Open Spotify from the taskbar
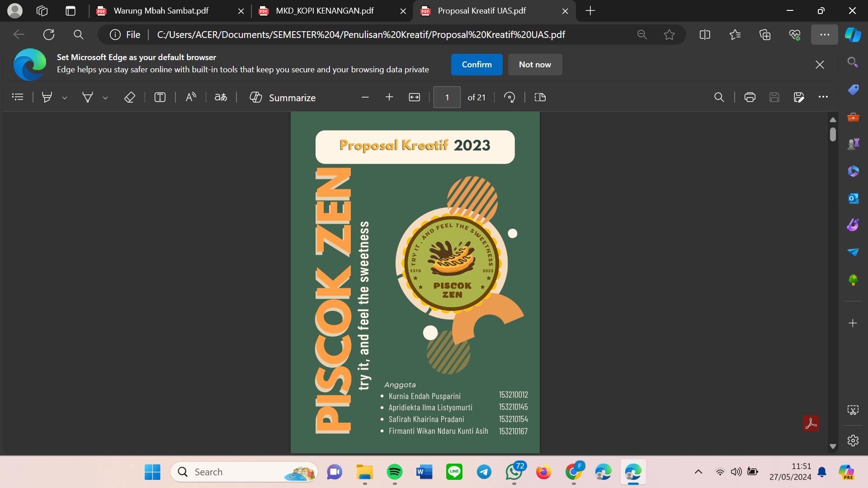This screenshot has height=488, width=868. [x=394, y=472]
